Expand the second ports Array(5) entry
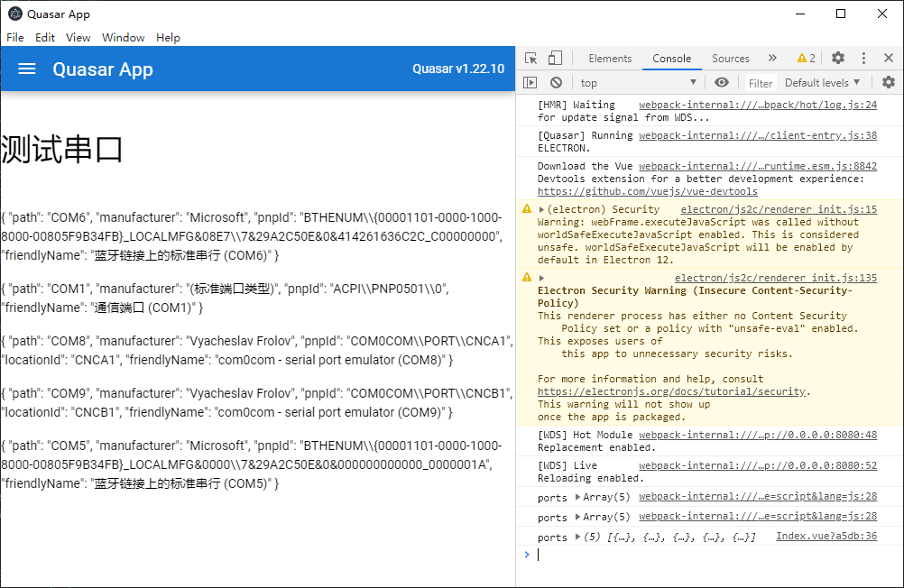The width and height of the screenshot is (904, 588). click(577, 517)
